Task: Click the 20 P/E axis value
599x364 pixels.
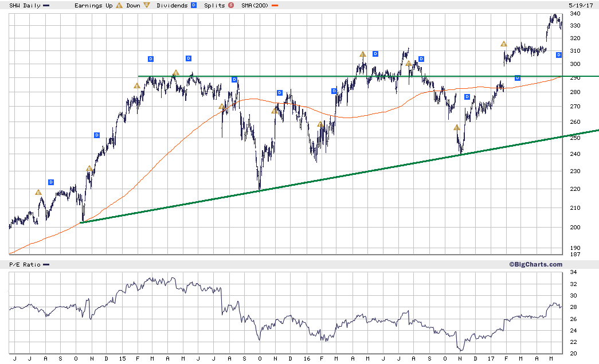Action: click(x=573, y=353)
